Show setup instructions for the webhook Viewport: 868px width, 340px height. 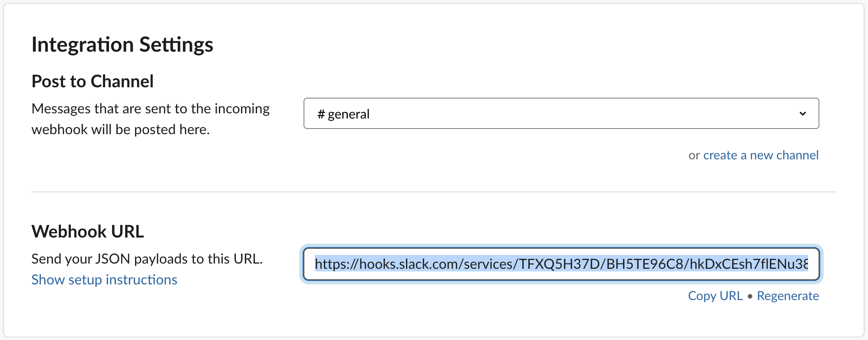pos(104,280)
